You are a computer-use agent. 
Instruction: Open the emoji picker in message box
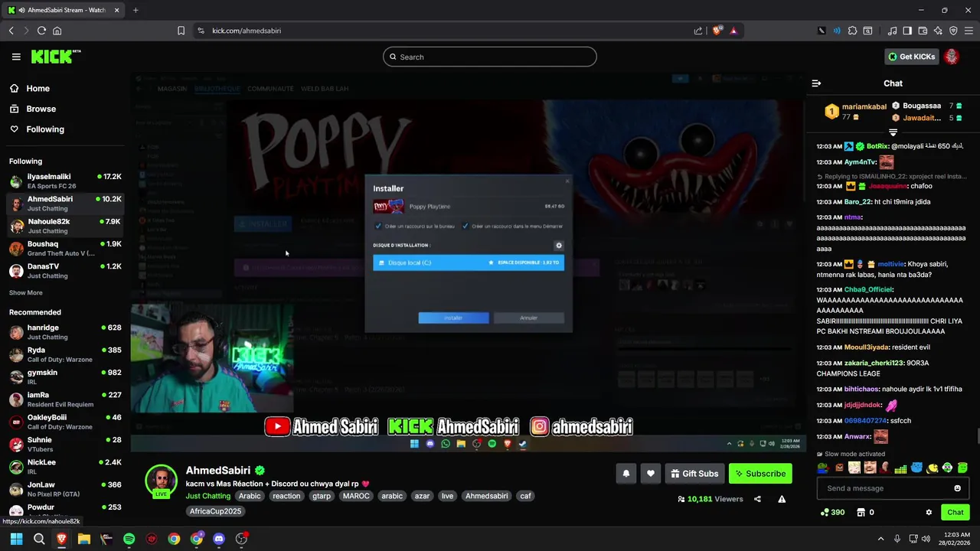(x=957, y=488)
